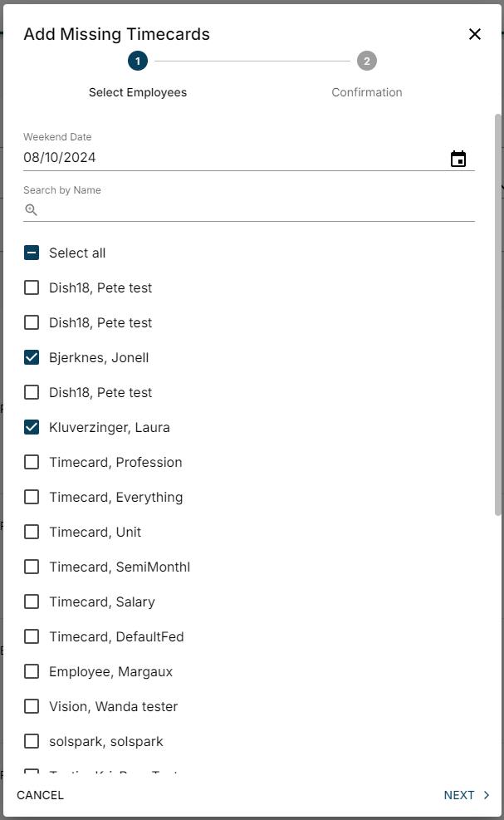This screenshot has height=820, width=504.
Task: Close the Add Missing Timecards dialog
Action: coord(475,34)
